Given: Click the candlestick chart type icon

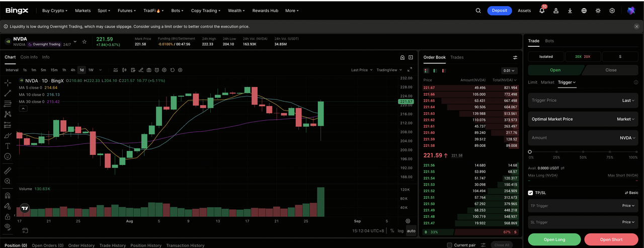Looking at the screenshot, I should click(x=124, y=70).
